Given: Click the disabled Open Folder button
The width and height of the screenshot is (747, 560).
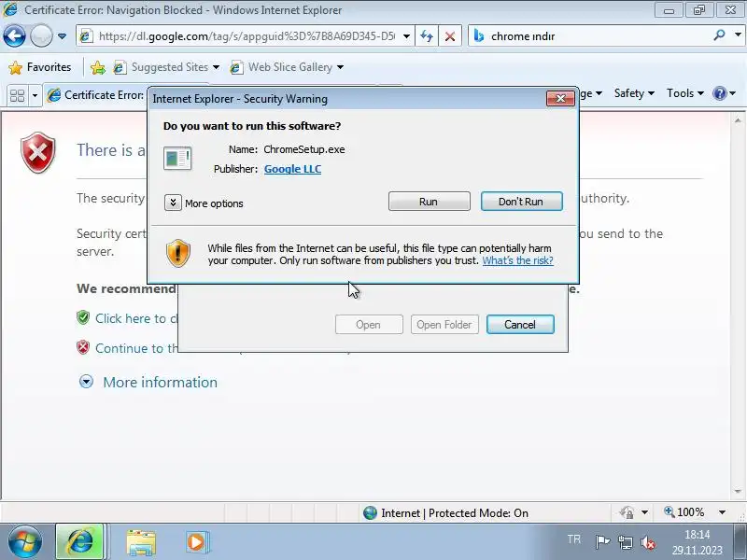Looking at the screenshot, I should 444,325.
